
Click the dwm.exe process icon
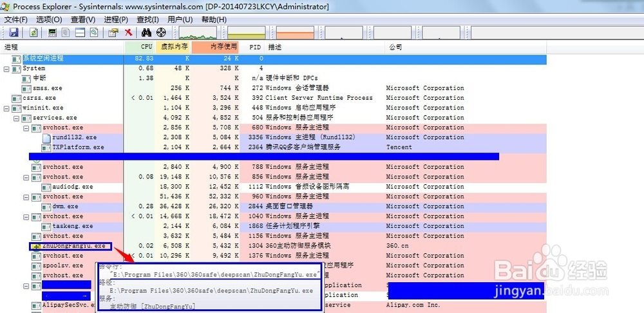pos(46,207)
